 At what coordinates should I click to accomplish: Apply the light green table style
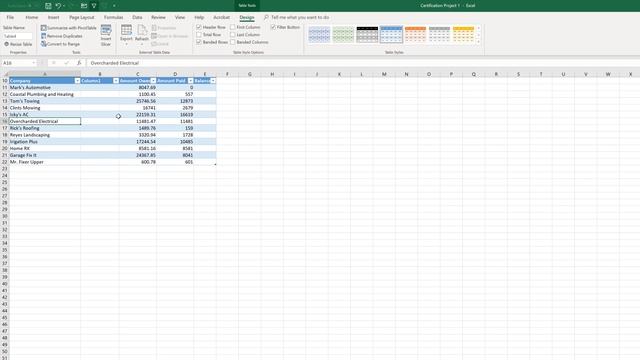[x=343, y=35]
